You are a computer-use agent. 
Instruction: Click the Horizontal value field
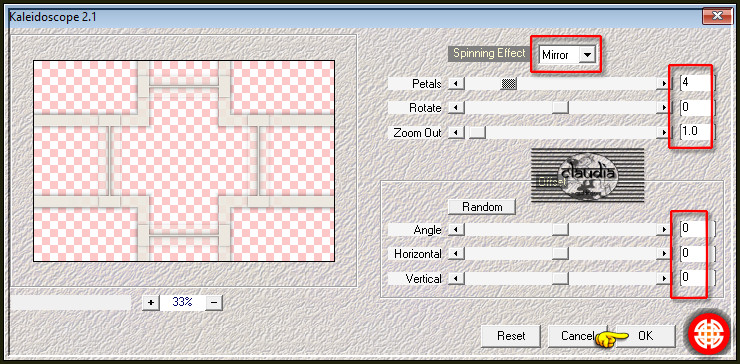point(696,254)
